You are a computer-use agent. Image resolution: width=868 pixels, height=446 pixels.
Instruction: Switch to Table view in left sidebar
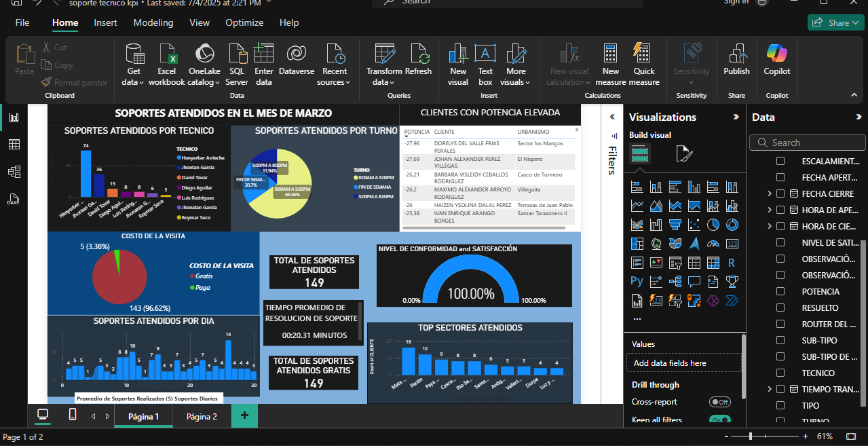click(14, 145)
